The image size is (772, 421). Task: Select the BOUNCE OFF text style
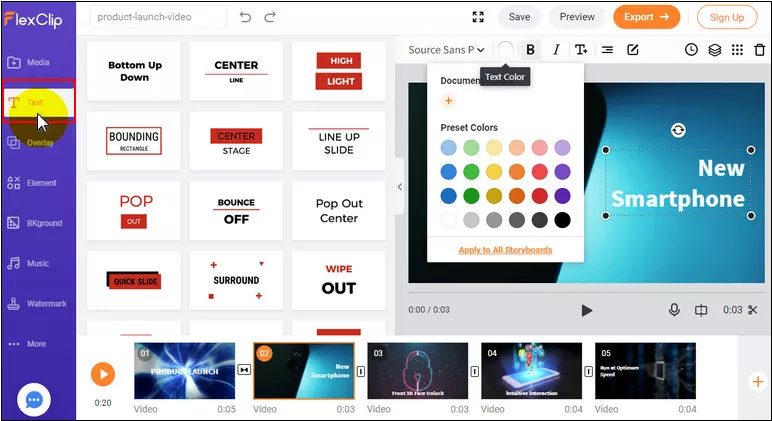(236, 211)
